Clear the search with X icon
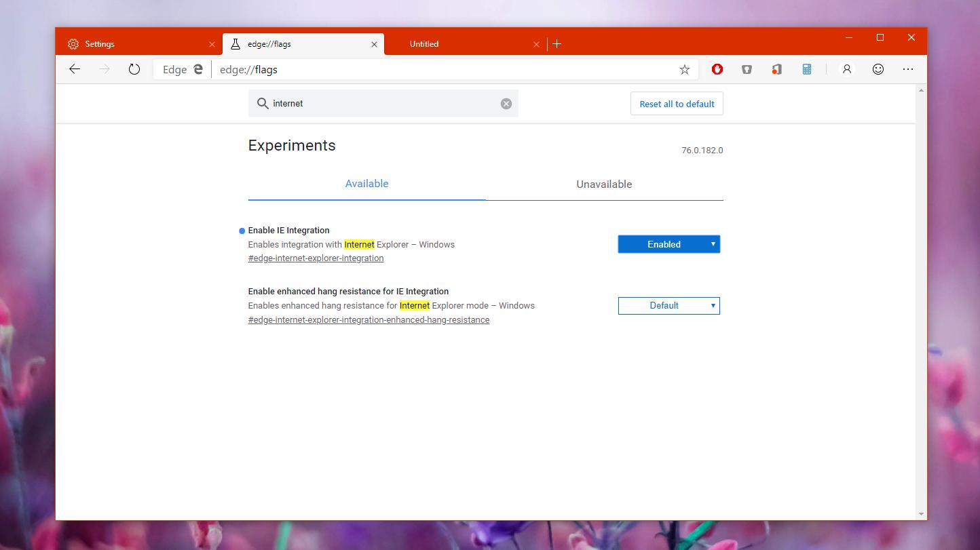 tap(506, 104)
